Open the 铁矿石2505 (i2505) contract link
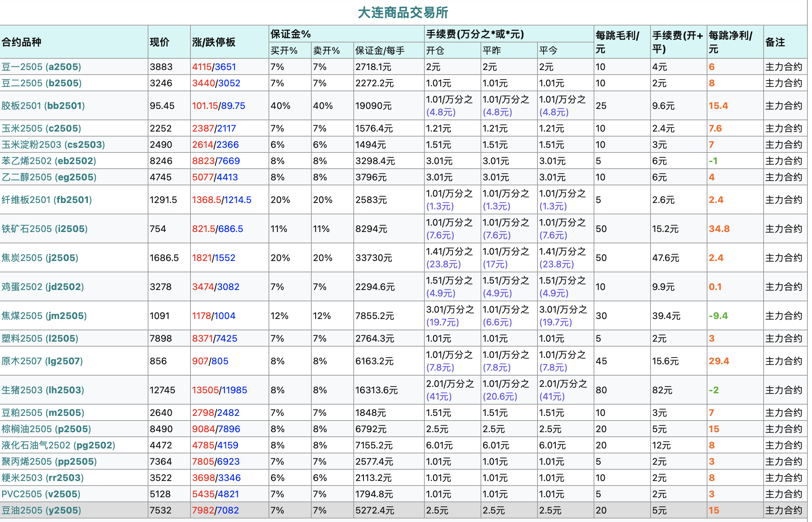 pos(45,229)
